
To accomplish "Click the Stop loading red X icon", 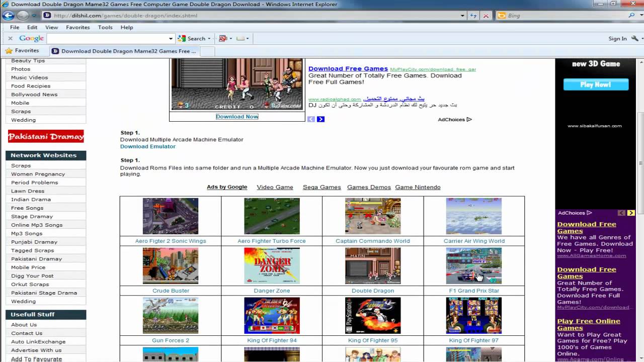I will coord(486,16).
